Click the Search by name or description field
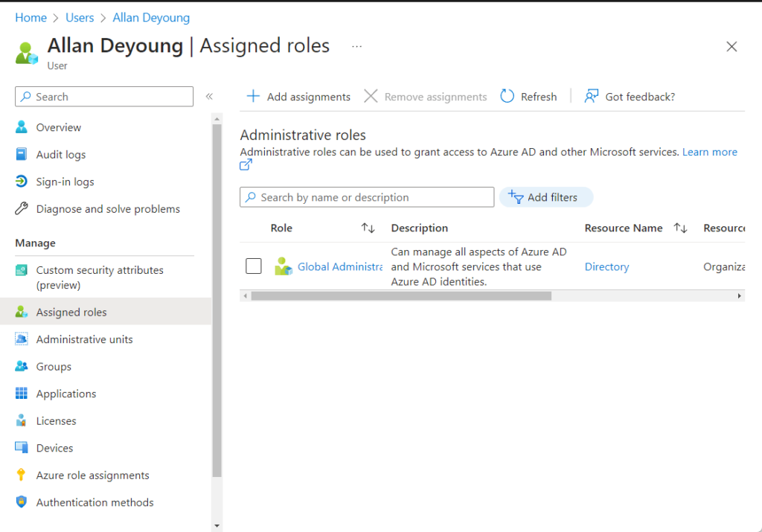This screenshot has width=762, height=532. pyautogui.click(x=367, y=197)
